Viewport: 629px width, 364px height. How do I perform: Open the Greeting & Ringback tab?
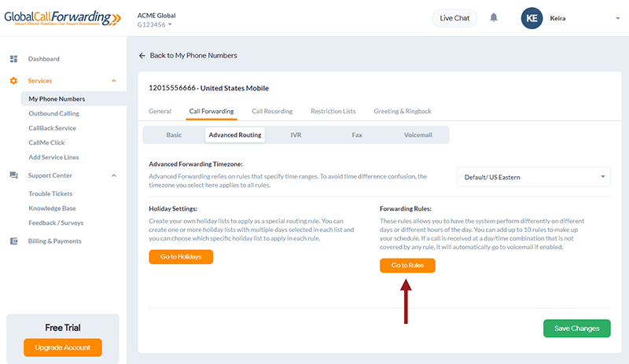[x=403, y=111]
